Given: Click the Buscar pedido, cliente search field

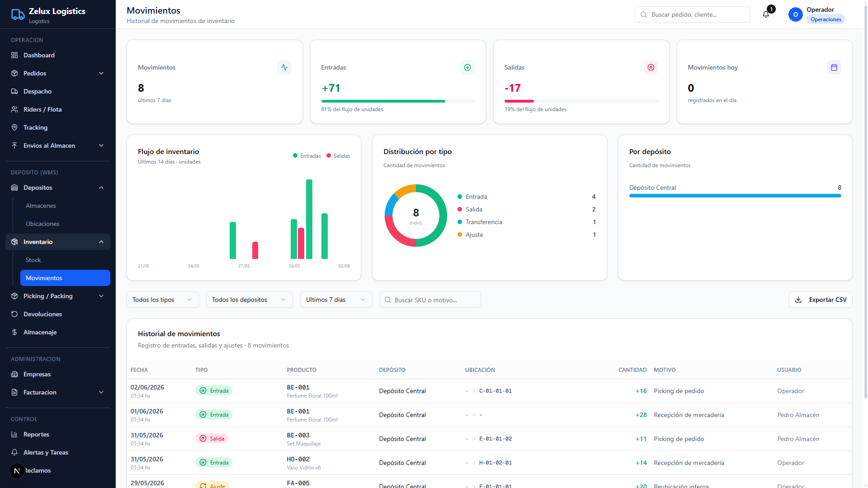Looking at the screenshot, I should [x=693, y=14].
